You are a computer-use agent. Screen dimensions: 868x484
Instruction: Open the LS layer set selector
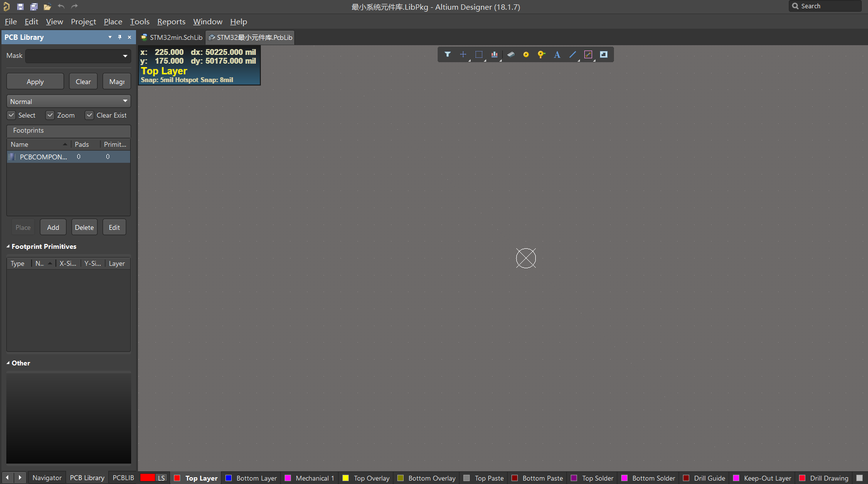(161, 478)
